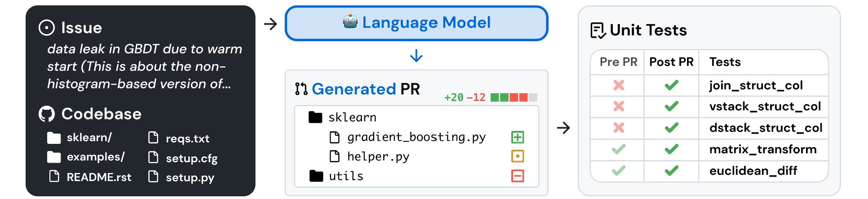Click Post PR check for vstack_struct_col
868x199 pixels.
click(x=672, y=106)
